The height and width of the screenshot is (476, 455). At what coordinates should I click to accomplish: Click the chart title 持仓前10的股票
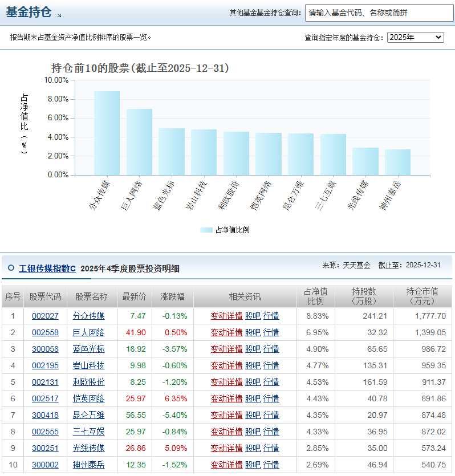[x=140, y=68]
